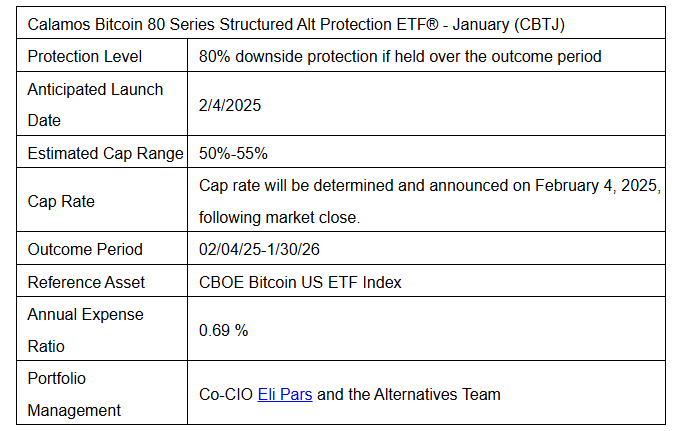Screen dimensions: 676x431
Task: Select the Estimated Cap Range label
Action: coord(105,153)
